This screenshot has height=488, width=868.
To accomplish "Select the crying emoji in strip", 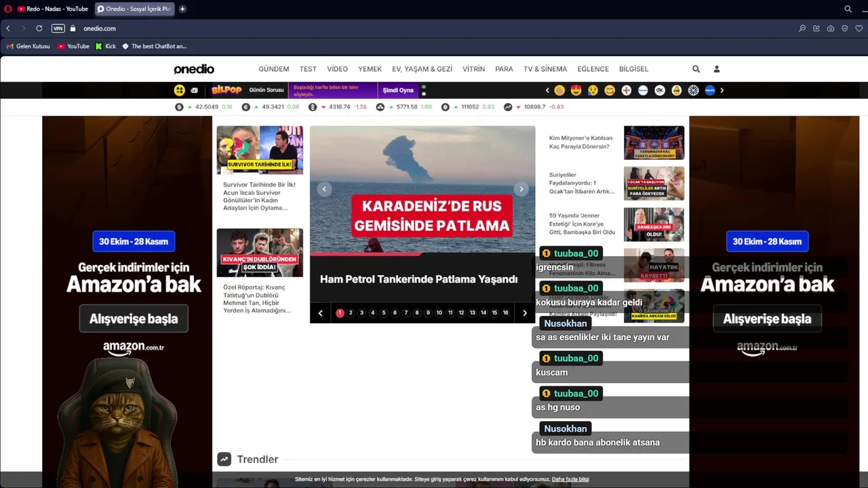I will 593,90.
